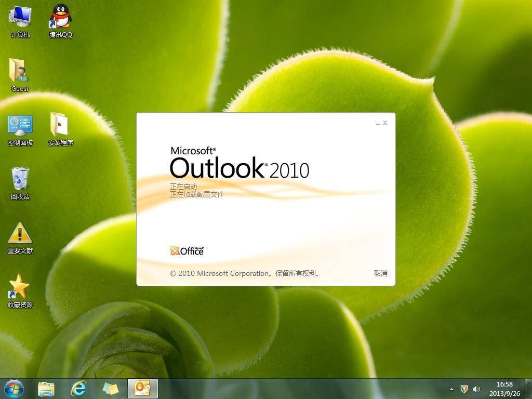This screenshot has height=399, width=532.
Task: Click the Outlook 2010 title text
Action: coord(240,168)
